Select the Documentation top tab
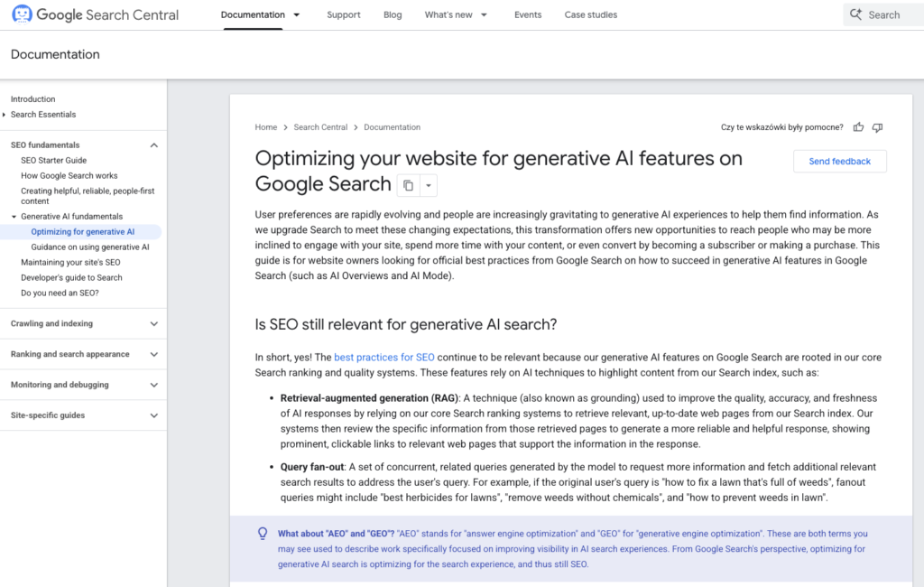924x587 pixels. coord(253,14)
